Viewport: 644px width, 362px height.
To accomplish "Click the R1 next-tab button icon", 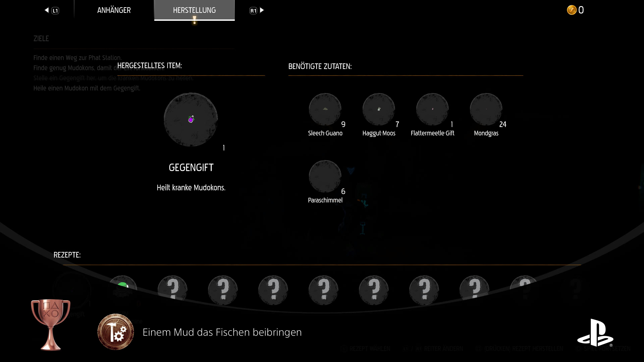I will pyautogui.click(x=253, y=11).
